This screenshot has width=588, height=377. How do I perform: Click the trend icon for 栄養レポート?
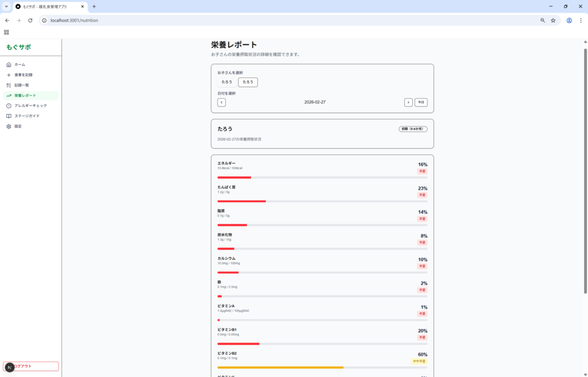point(9,95)
